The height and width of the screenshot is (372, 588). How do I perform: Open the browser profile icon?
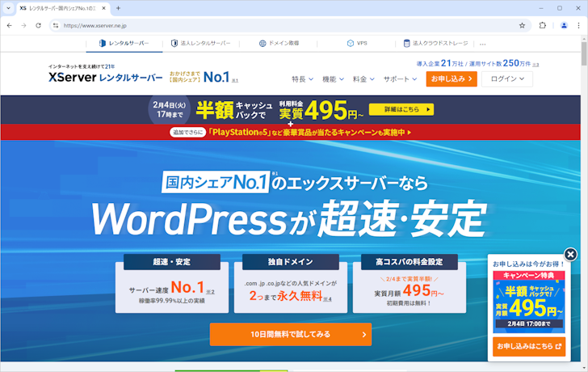pyautogui.click(x=564, y=26)
